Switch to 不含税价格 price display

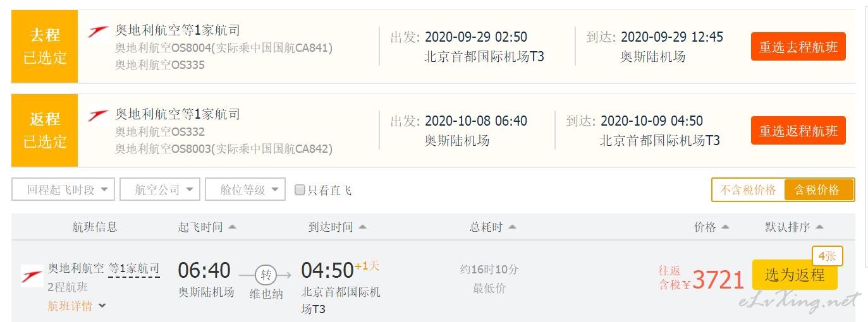(748, 190)
